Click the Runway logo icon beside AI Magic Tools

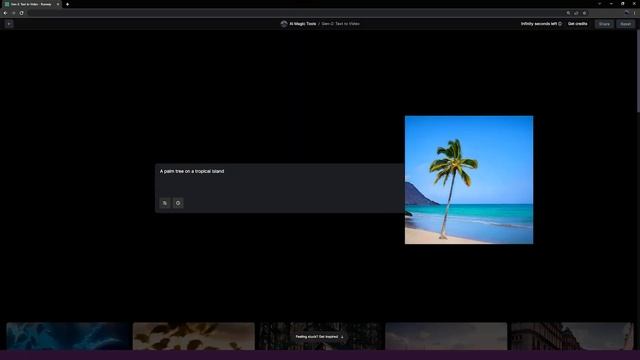point(284,24)
